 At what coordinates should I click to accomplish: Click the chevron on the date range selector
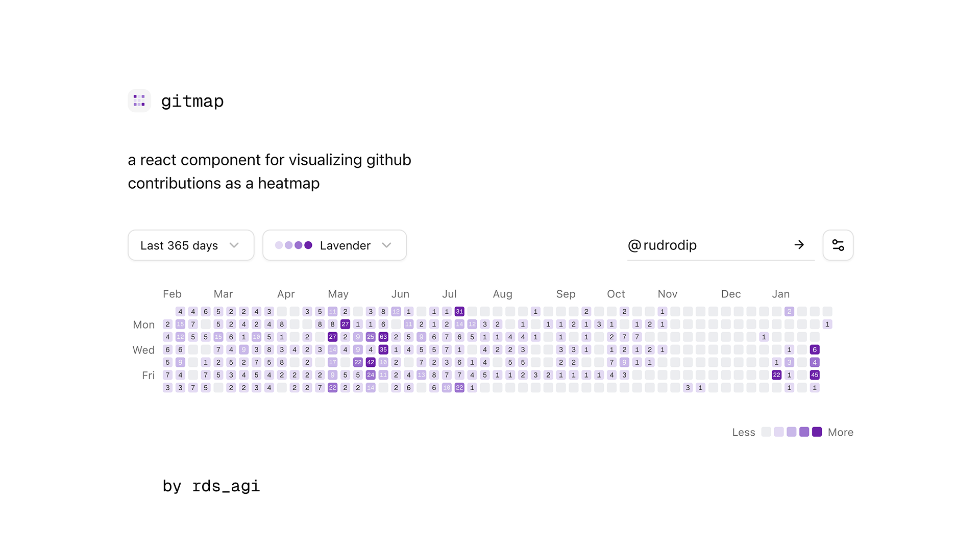tap(234, 245)
